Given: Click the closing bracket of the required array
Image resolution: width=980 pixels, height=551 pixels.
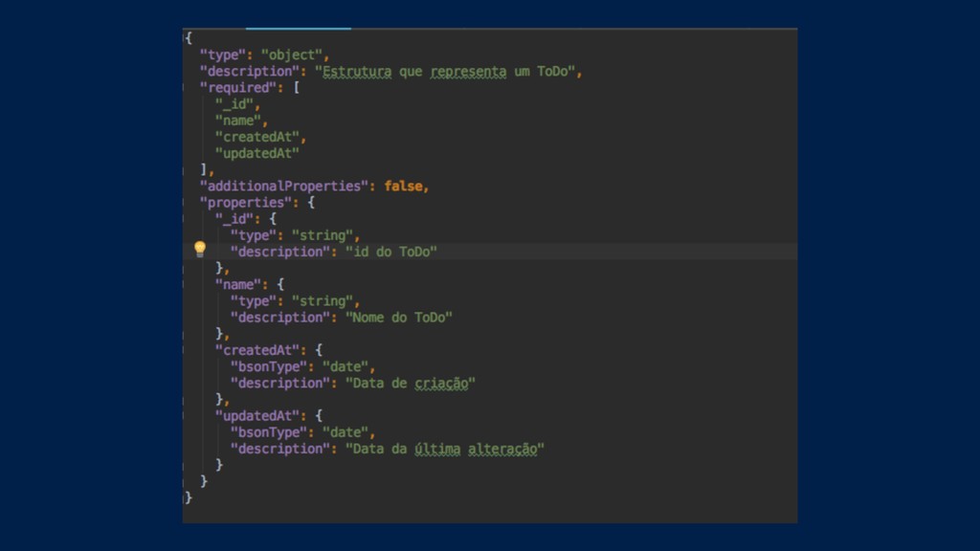Looking at the screenshot, I should (x=203, y=170).
